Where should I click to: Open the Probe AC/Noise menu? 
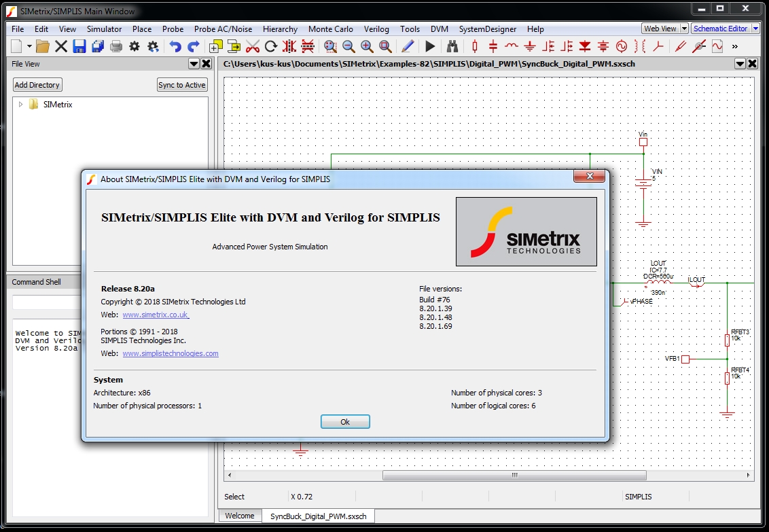[x=223, y=29]
